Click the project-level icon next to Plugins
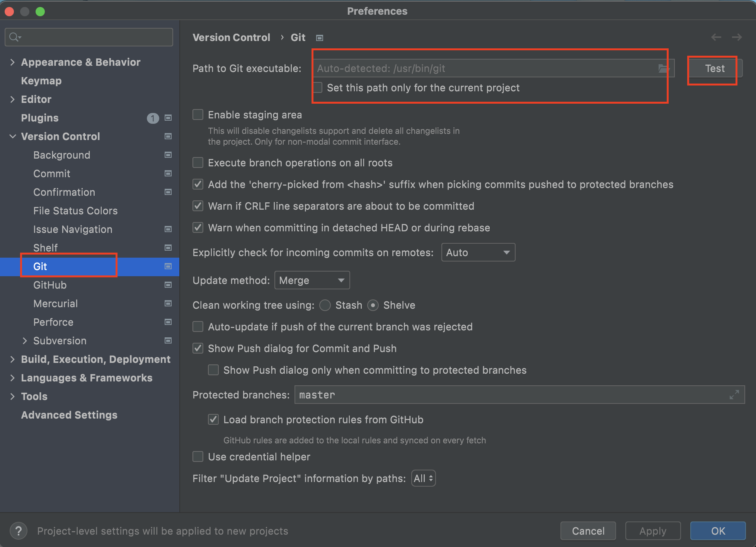 tap(168, 118)
